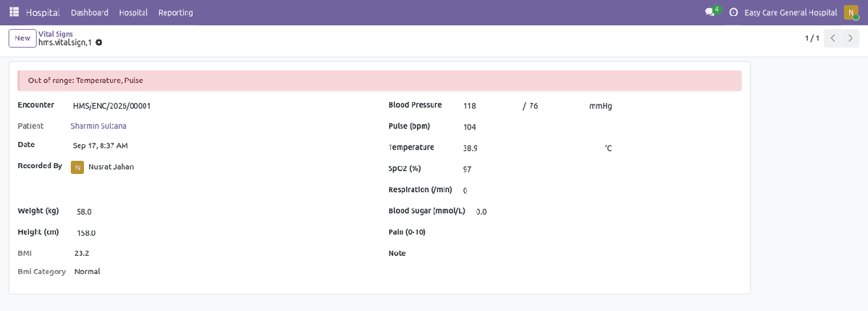Click the Patient label

(x=30, y=126)
